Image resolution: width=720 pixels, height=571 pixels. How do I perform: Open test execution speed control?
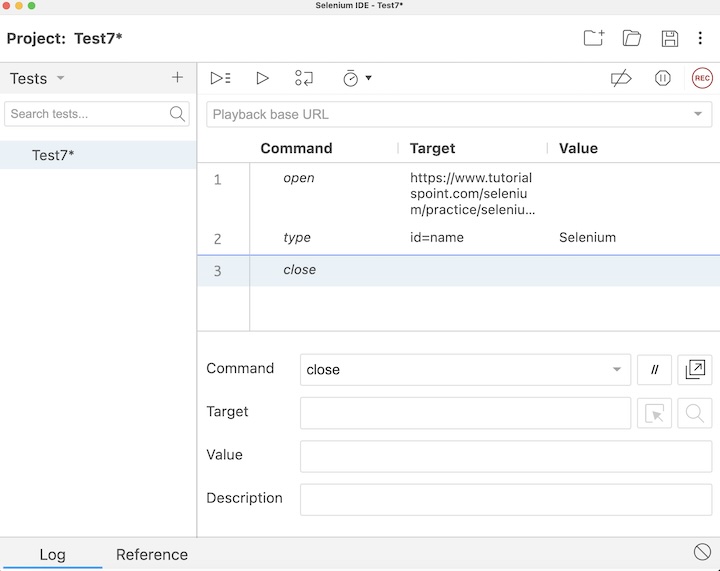356,78
